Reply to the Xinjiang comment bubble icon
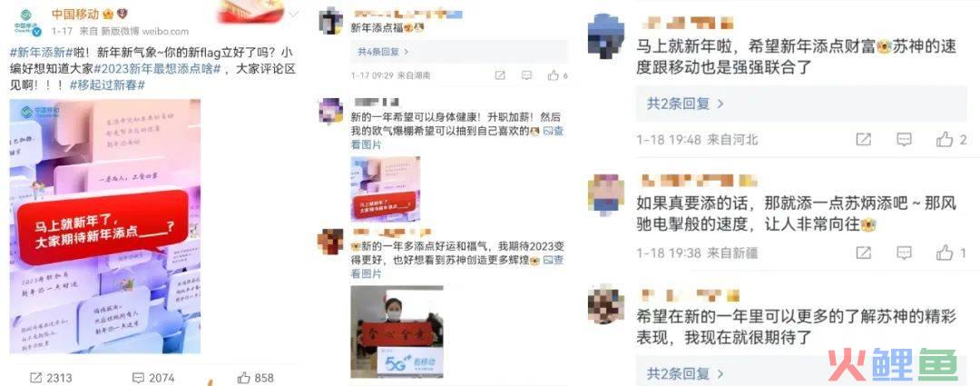Viewport: 980px width, 386px height. click(x=904, y=252)
